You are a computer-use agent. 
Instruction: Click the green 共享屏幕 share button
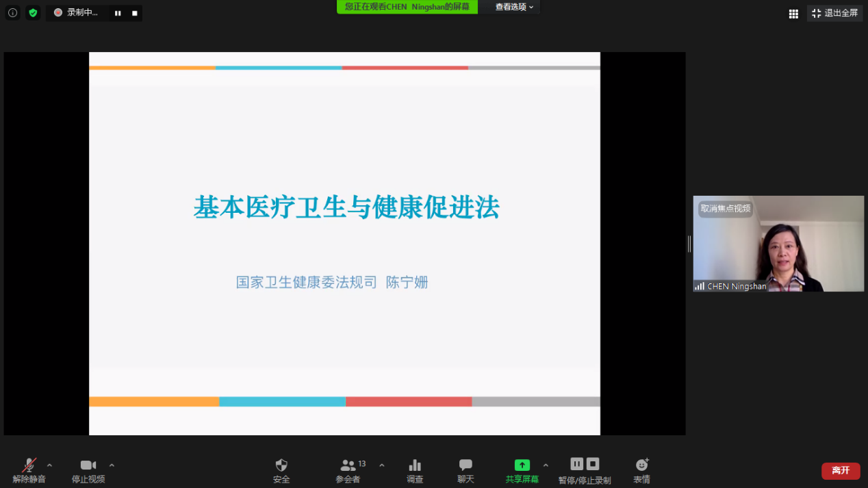[522, 470]
